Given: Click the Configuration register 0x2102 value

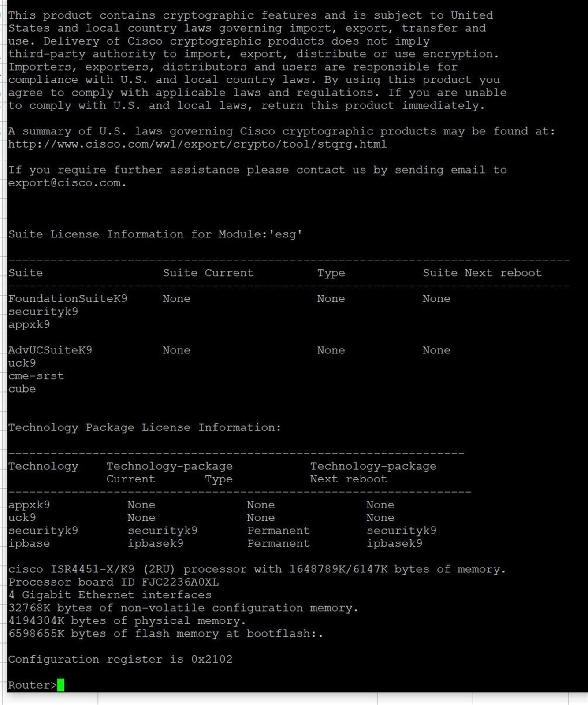Looking at the screenshot, I should [212, 659].
